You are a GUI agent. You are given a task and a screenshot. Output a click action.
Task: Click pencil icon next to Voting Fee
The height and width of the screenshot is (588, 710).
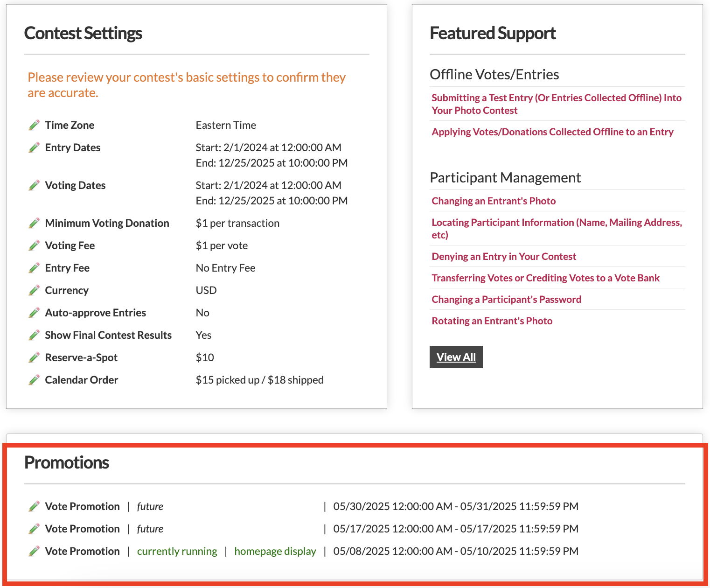pos(34,245)
